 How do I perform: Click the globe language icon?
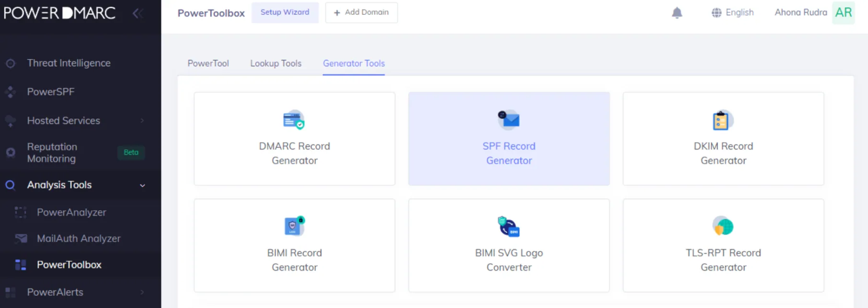click(x=716, y=12)
